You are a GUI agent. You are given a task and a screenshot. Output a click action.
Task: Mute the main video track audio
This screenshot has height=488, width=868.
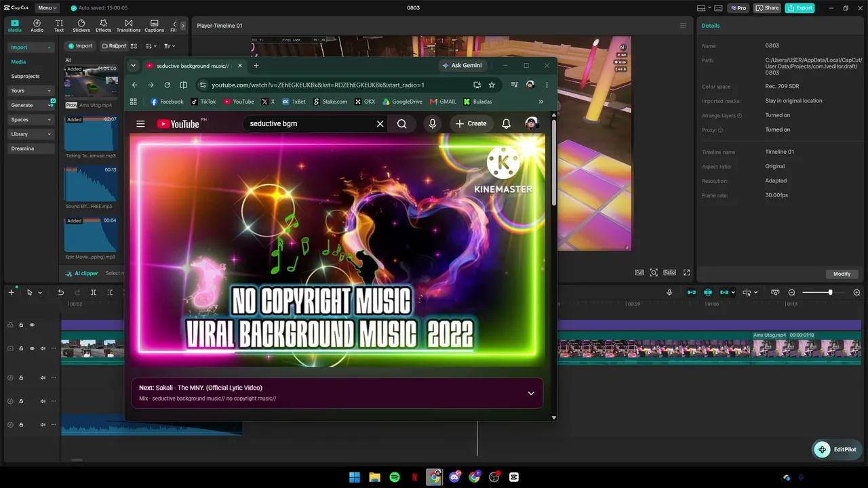click(x=43, y=348)
